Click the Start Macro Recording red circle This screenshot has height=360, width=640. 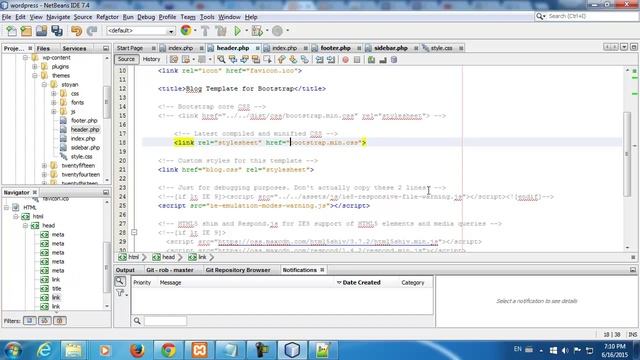(x=345, y=60)
